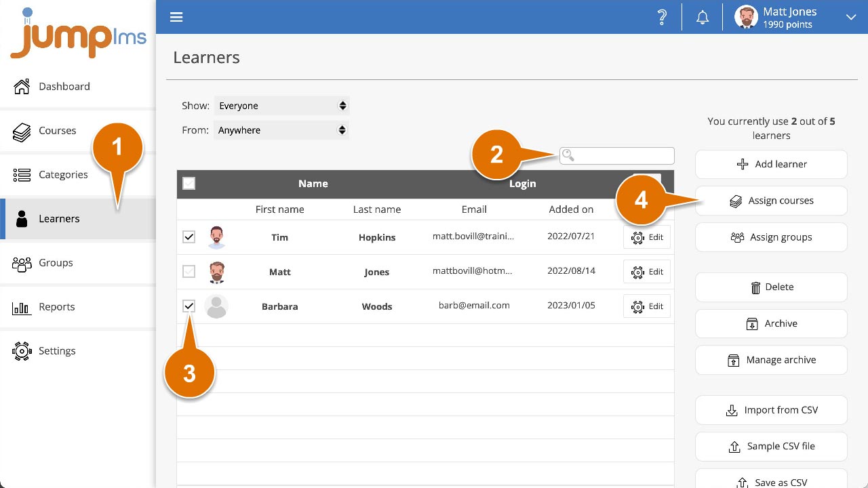Open Courses in sidebar
Image resolution: width=868 pixels, height=488 pixels.
coord(78,130)
